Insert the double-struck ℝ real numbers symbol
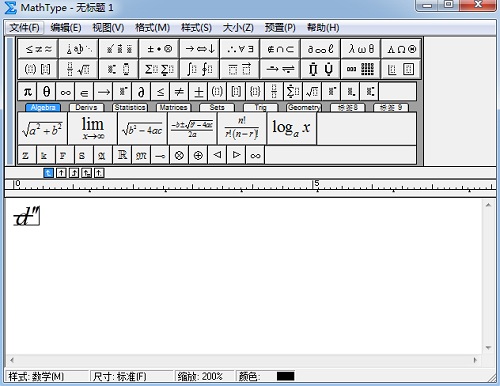This screenshot has height=386, width=500. 122,155
